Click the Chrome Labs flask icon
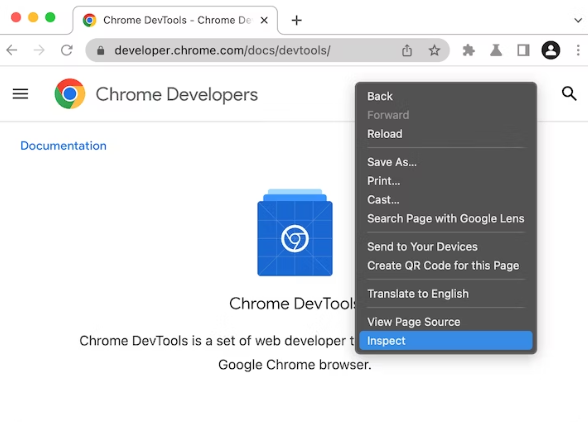Image resolution: width=588 pixels, height=422 pixels. tap(496, 50)
